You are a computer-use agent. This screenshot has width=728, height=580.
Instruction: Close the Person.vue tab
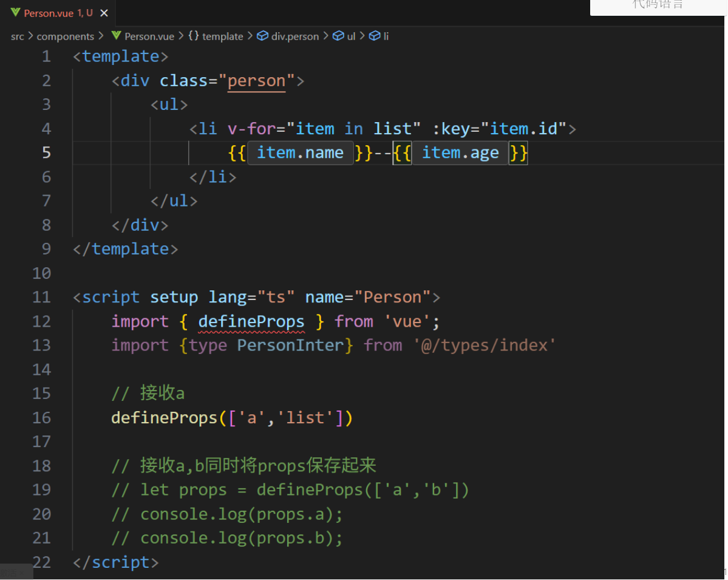tap(104, 13)
